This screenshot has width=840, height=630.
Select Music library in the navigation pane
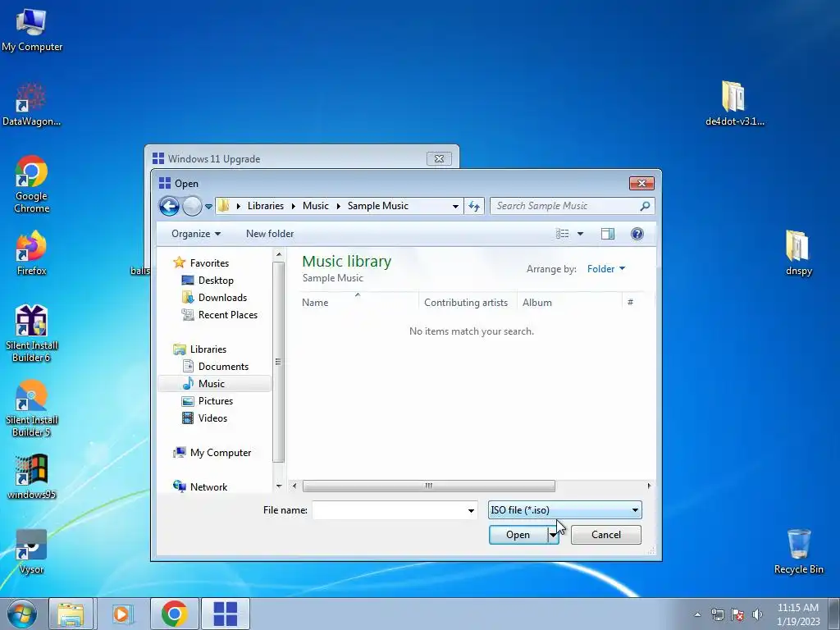[x=214, y=384]
